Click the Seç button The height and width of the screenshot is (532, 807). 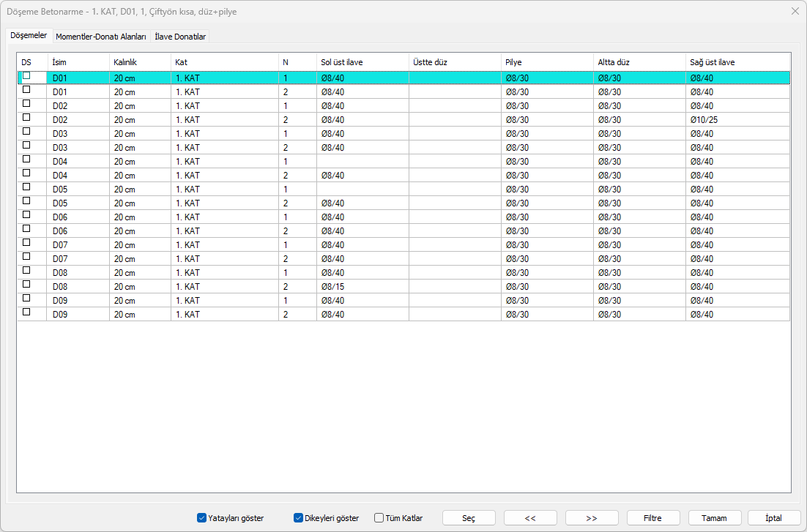pos(469,518)
